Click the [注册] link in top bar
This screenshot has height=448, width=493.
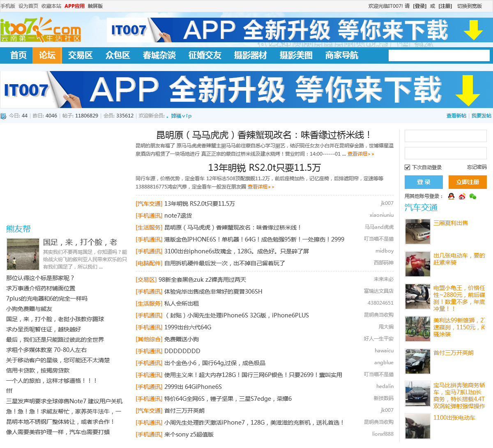click(x=445, y=6)
